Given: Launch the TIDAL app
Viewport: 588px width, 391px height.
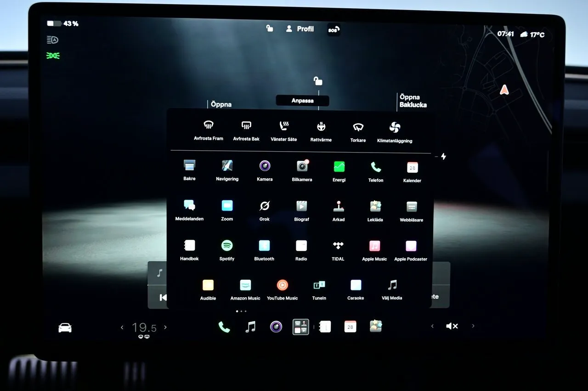Looking at the screenshot, I should 338,250.
